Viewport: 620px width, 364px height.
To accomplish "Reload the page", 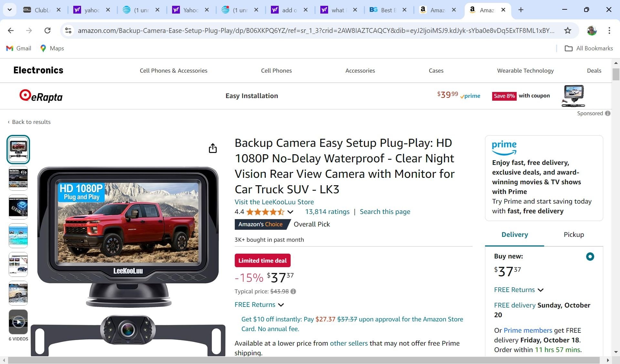I will 47,30.
